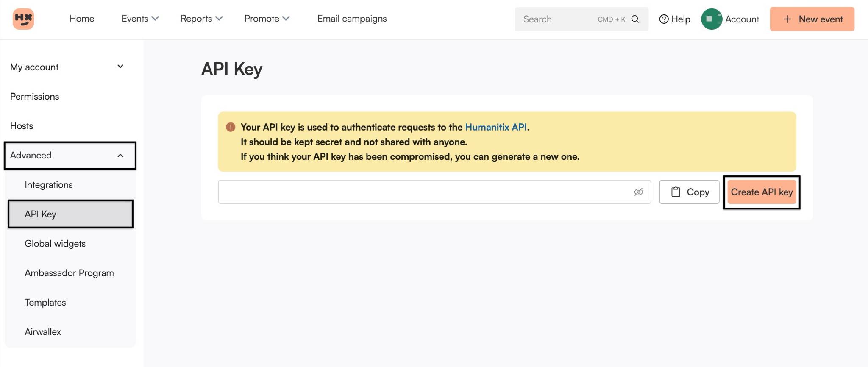The width and height of the screenshot is (868, 367).
Task: Select Integrations in sidebar
Action: tap(48, 185)
